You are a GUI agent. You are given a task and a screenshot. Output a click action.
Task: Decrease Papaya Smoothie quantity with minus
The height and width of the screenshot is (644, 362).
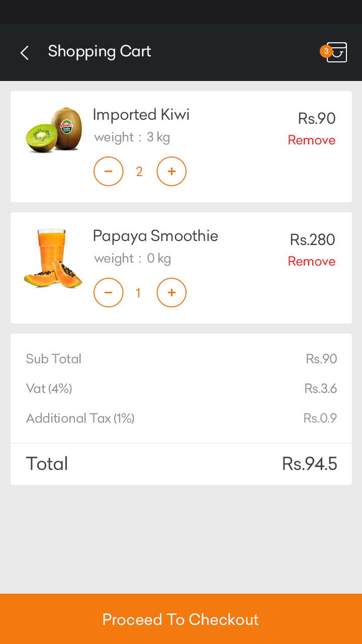(109, 292)
